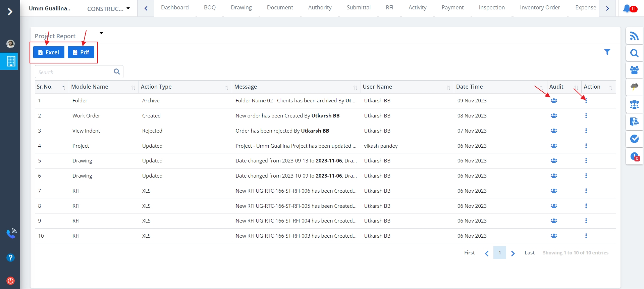
Task: Click the red power logout icon
Action: coord(10,281)
